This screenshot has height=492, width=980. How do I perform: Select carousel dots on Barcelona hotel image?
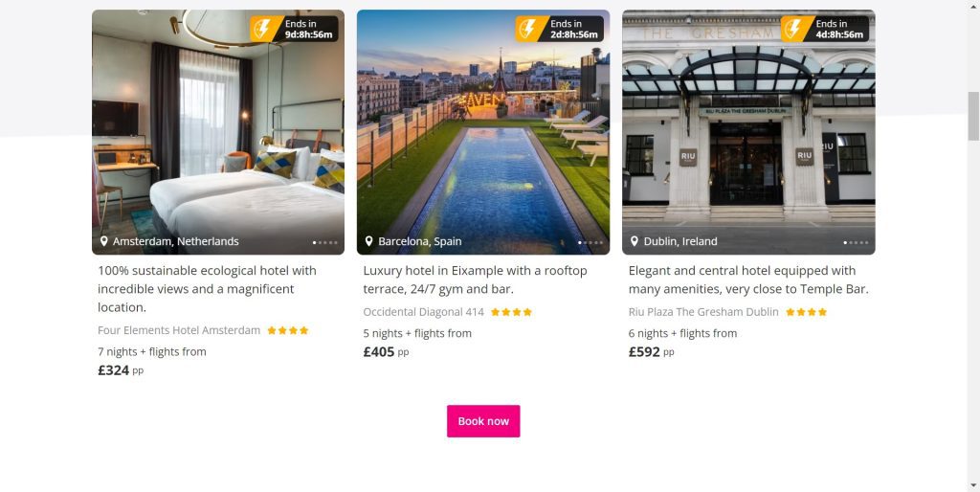click(590, 242)
